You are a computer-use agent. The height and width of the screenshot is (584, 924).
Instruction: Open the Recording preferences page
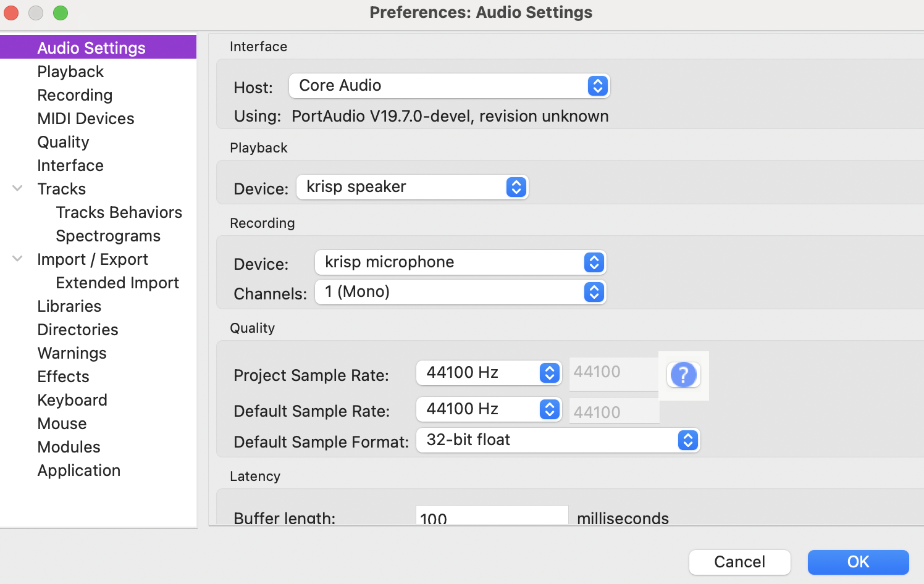[75, 94]
